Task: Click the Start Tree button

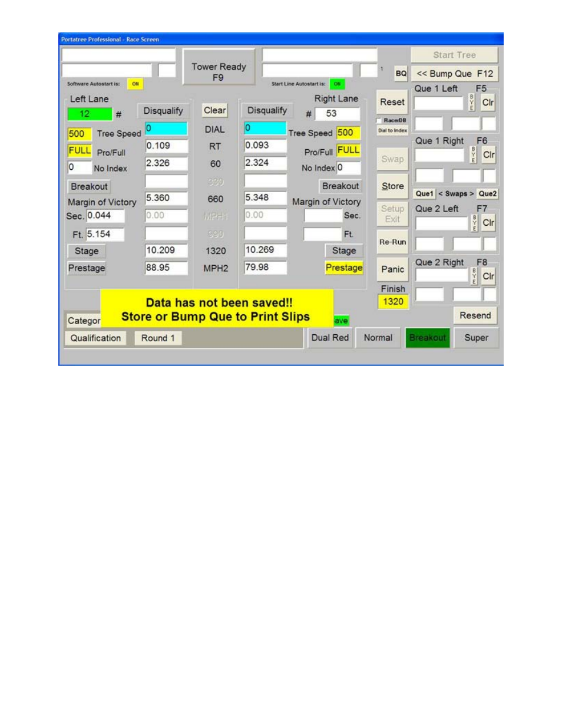Action: pos(454,55)
